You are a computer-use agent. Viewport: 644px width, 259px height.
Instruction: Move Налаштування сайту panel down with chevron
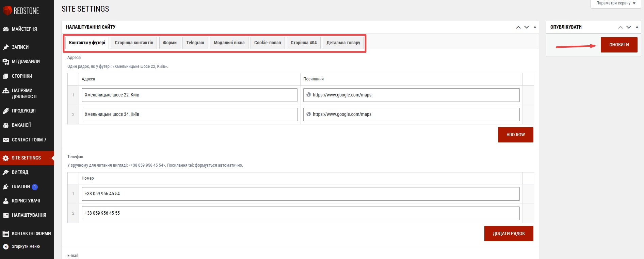click(527, 27)
